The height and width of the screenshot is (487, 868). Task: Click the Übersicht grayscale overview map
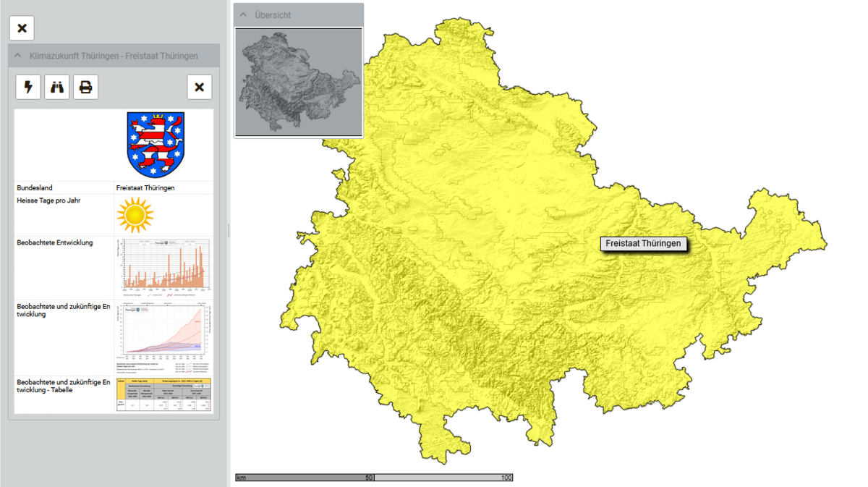[x=299, y=82]
